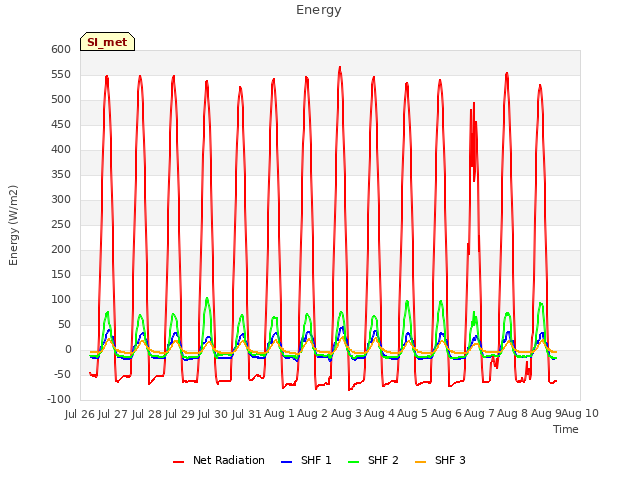The image size is (640, 480).
Task: Click the Jul 29 x-axis date label
Action: point(180,414)
